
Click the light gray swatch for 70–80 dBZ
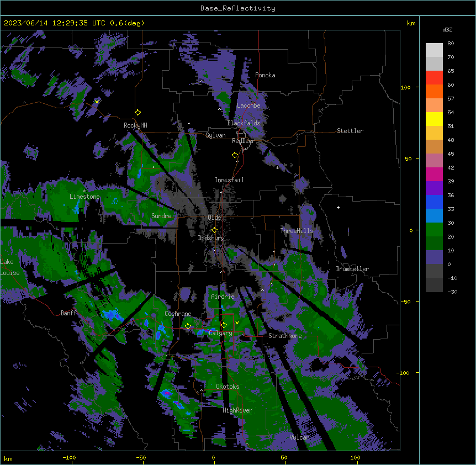434,50
